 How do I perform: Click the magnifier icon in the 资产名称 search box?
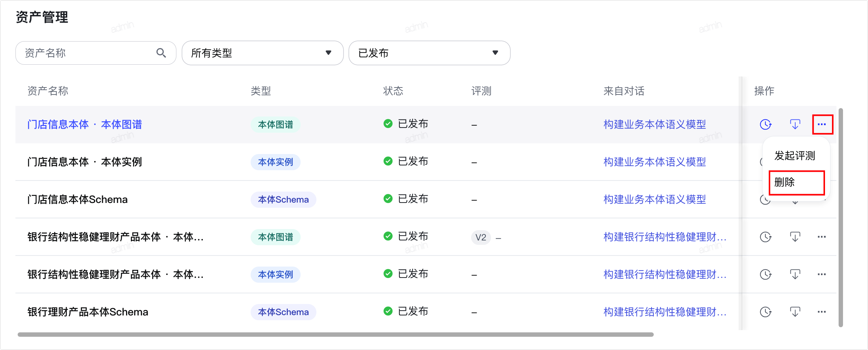tap(161, 53)
